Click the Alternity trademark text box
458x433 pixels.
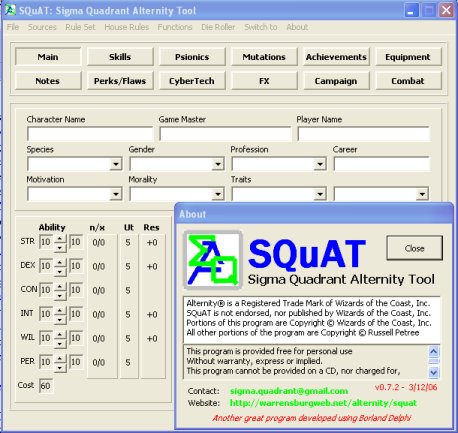312,319
